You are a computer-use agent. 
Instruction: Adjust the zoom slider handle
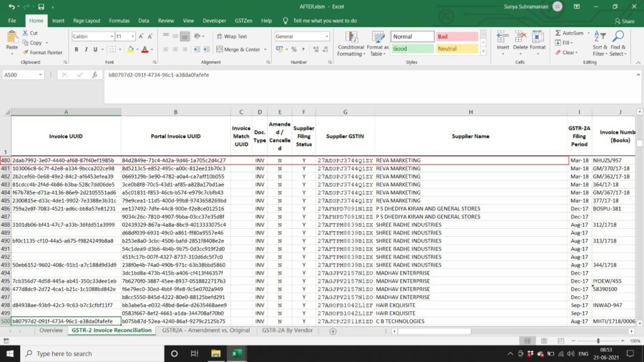[x=598, y=341]
